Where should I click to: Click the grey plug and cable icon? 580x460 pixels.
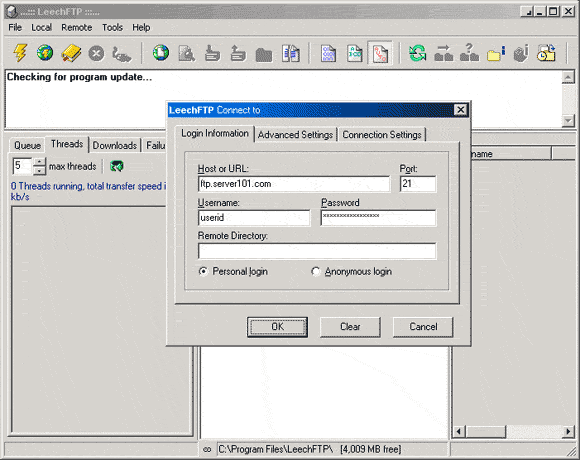coord(122,54)
